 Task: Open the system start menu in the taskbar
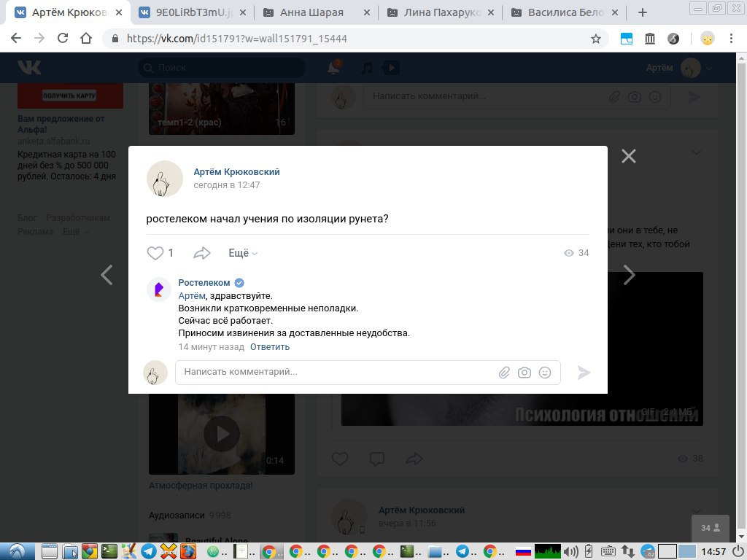(18, 551)
